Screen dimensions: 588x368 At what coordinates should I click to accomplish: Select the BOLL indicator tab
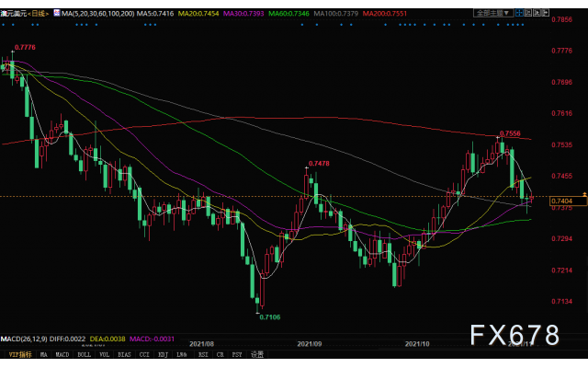click(x=84, y=354)
